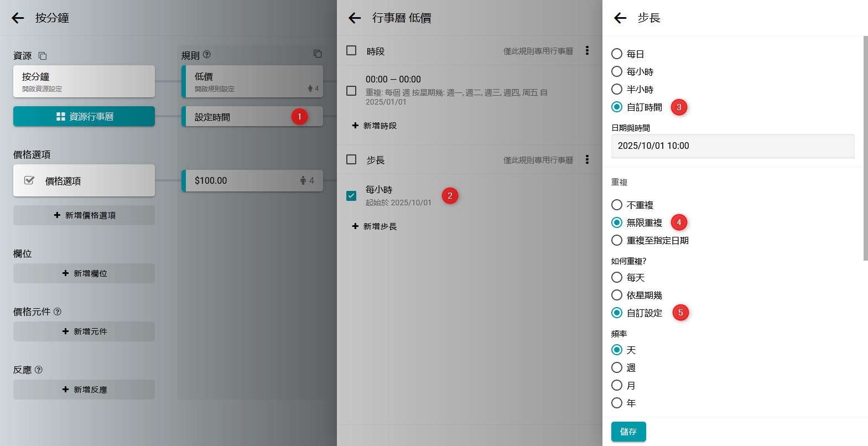Select the 每日 radio option
This screenshot has height=446, width=868.
pyautogui.click(x=617, y=54)
